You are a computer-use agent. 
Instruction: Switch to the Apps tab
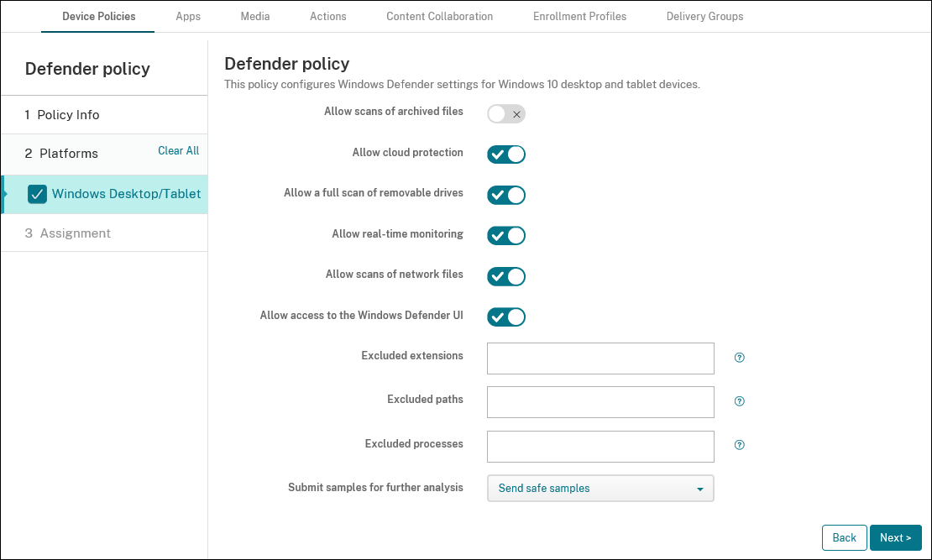(x=188, y=17)
